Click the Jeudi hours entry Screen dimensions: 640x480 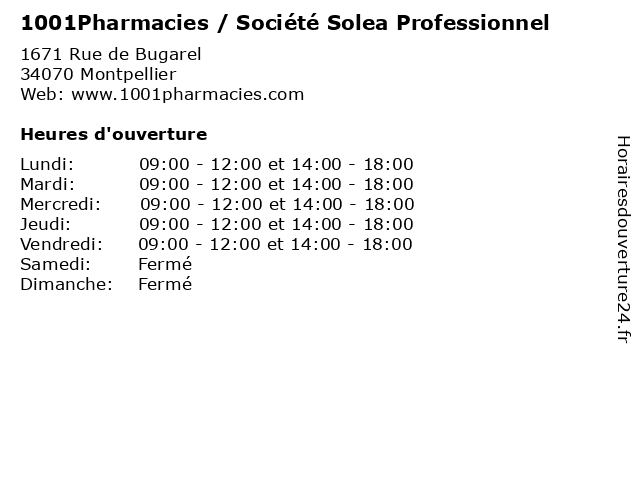click(x=276, y=224)
